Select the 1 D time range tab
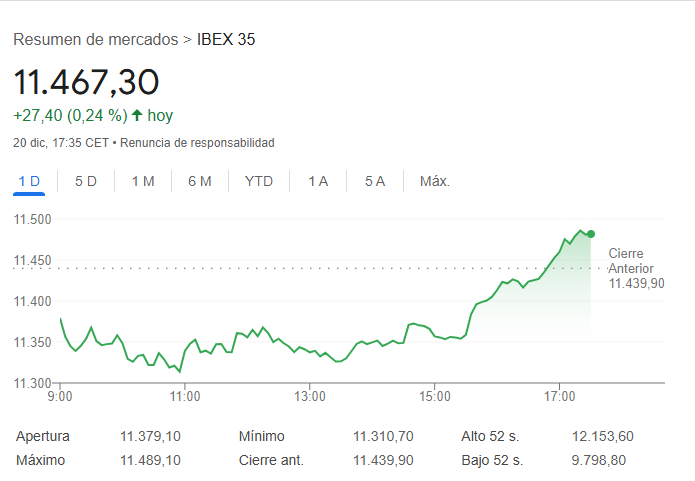Viewport: 695px width, 481px height. [29, 181]
